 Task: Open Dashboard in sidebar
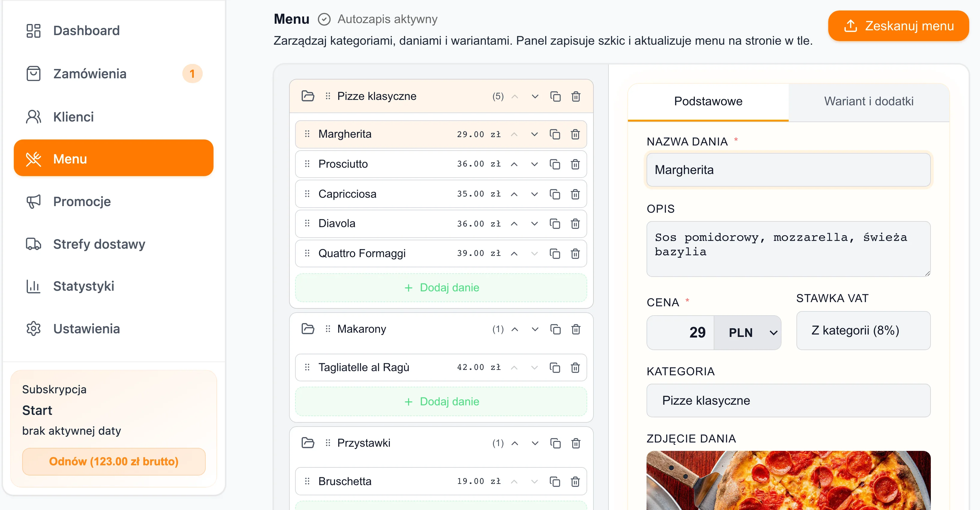tap(113, 30)
